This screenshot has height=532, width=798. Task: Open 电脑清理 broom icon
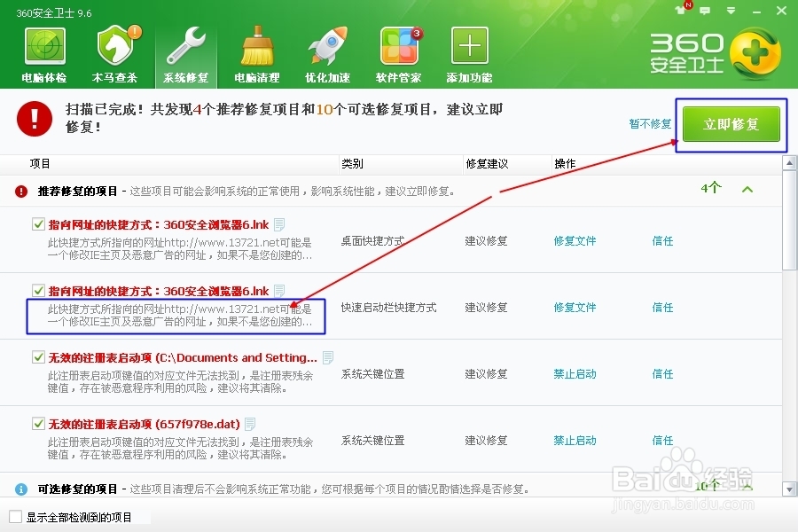(x=256, y=55)
